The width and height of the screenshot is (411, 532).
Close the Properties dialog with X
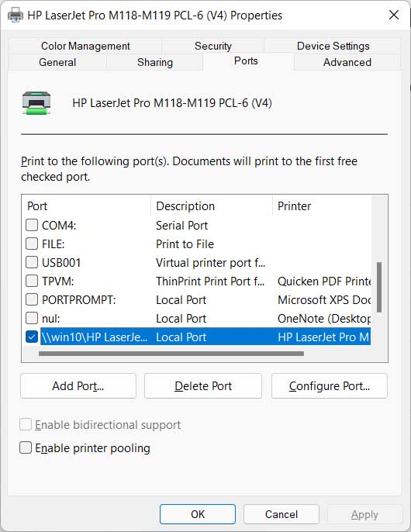tap(394, 15)
